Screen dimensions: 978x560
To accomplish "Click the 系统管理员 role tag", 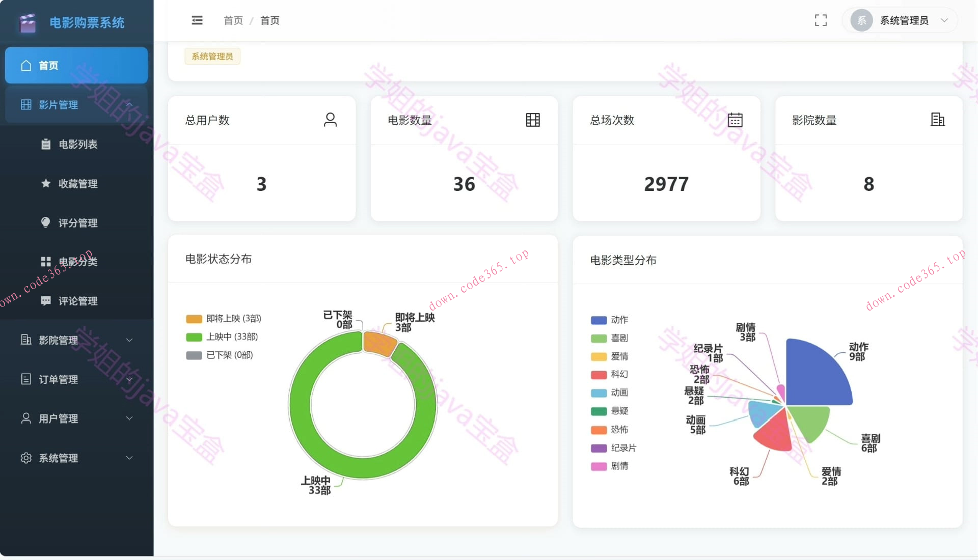I will click(x=212, y=57).
